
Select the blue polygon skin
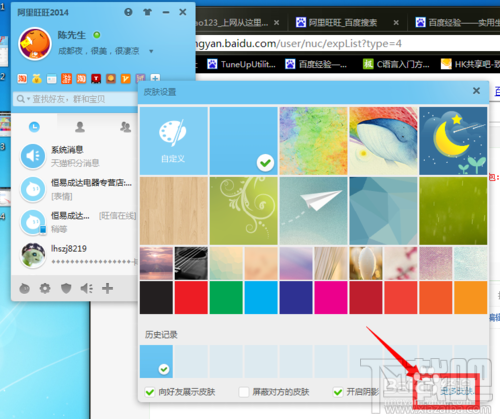pos(383,211)
